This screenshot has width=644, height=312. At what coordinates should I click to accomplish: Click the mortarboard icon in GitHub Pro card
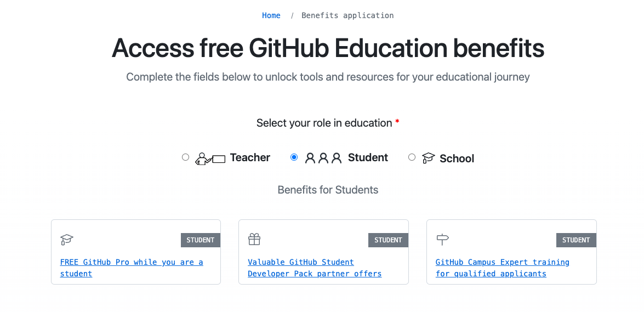(x=67, y=240)
